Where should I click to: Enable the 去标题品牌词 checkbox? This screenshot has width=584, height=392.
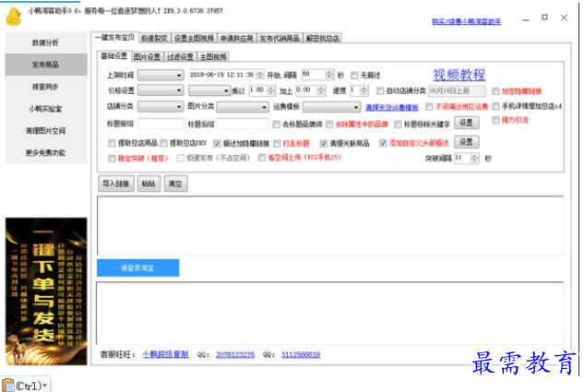pos(276,125)
